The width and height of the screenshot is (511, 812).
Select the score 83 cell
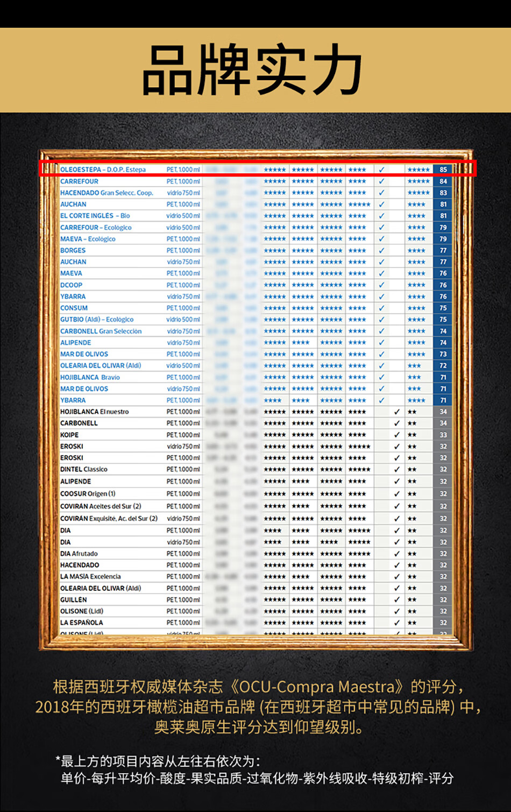(x=443, y=193)
